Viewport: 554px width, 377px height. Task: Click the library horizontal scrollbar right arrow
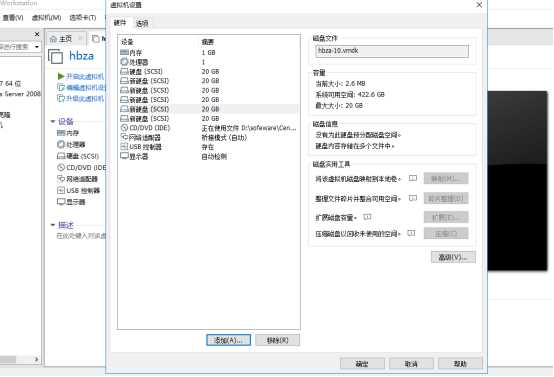coord(36,359)
